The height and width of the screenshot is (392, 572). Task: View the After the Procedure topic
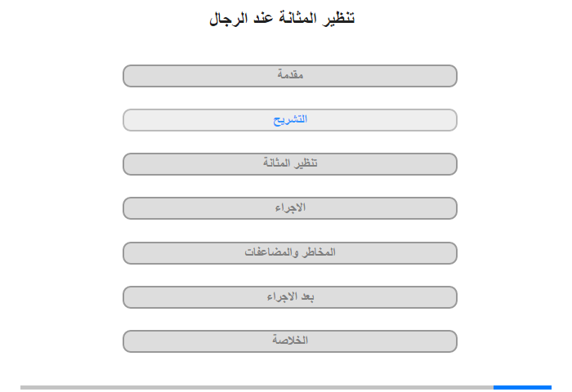[289, 297]
